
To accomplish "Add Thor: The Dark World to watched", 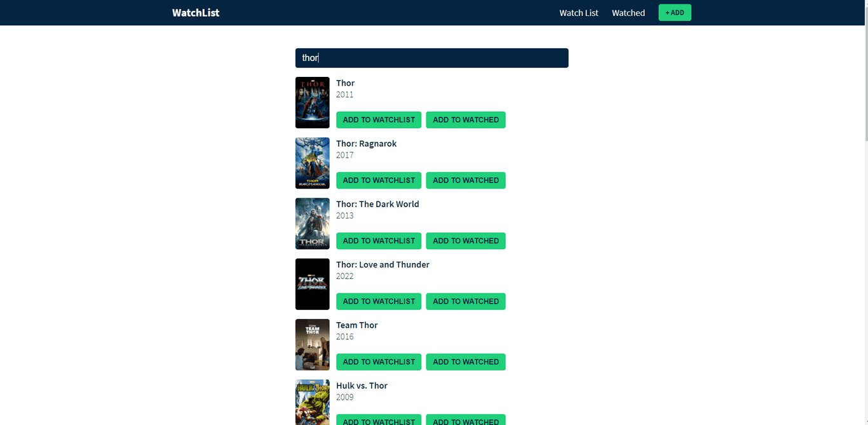I will [x=465, y=241].
